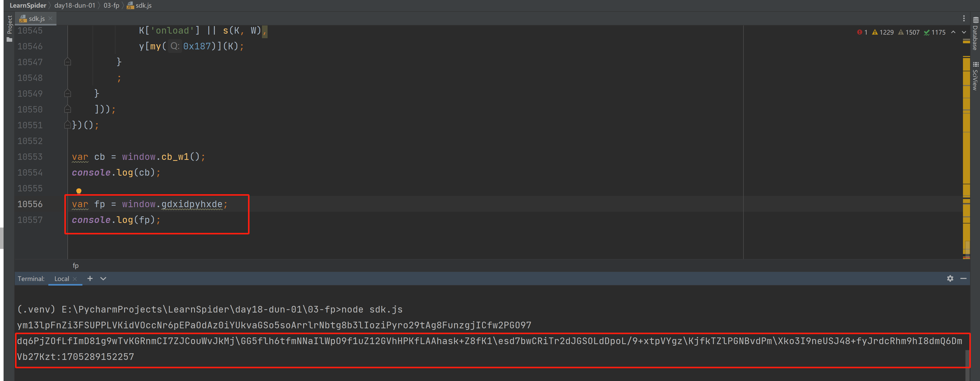Click line number 10556 in gutter
The height and width of the screenshot is (381, 980).
[x=30, y=204]
